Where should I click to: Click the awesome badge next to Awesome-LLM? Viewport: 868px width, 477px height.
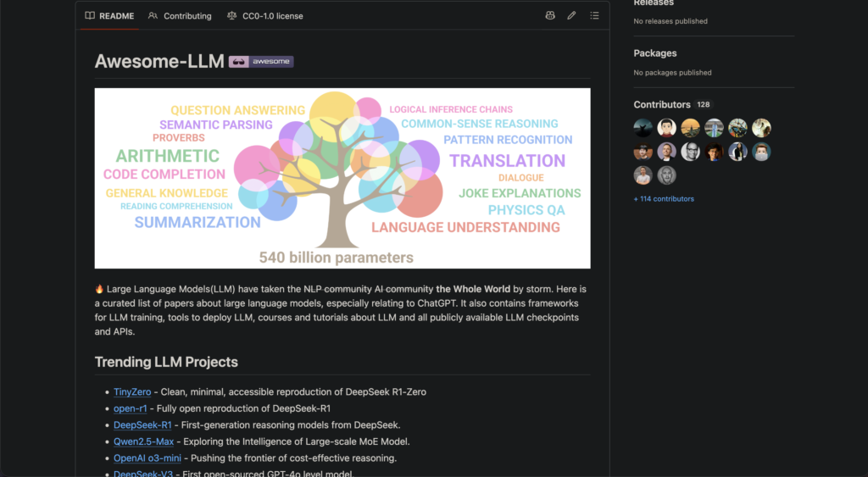(x=261, y=61)
